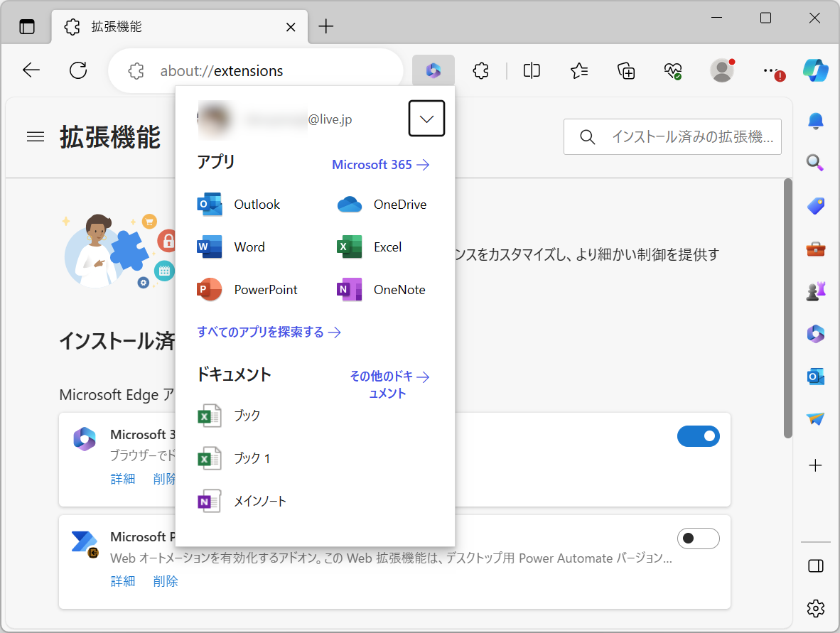840x633 pixels.
Task: Expand the account chevron dropdown
Action: pos(426,119)
